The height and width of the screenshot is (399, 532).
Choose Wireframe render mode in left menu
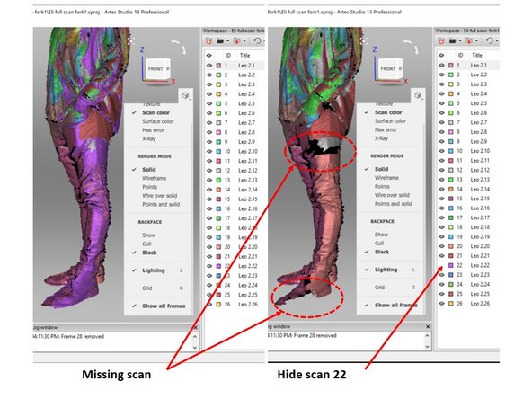(x=154, y=178)
